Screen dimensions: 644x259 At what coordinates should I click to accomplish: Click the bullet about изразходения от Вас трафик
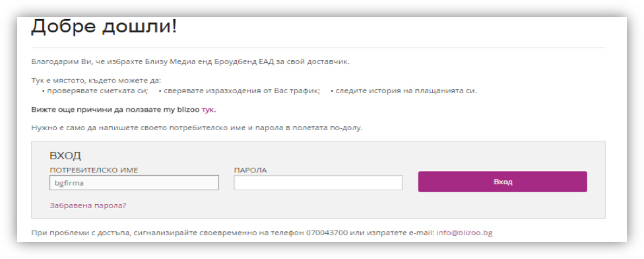pos(239,91)
